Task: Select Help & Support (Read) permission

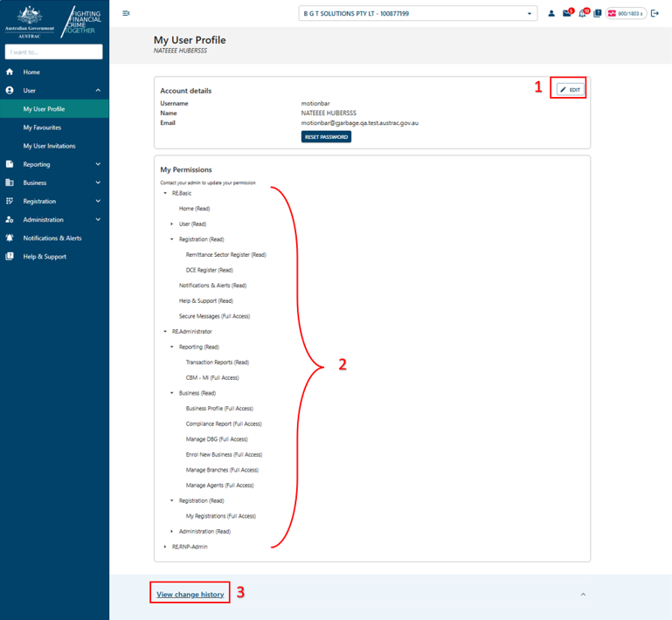Action: point(206,301)
